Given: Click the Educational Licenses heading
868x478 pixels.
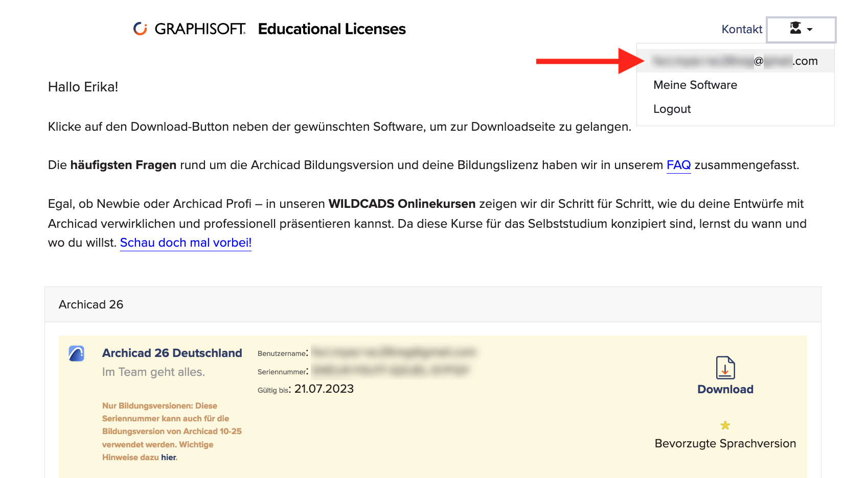Looking at the screenshot, I should pyautogui.click(x=332, y=29).
